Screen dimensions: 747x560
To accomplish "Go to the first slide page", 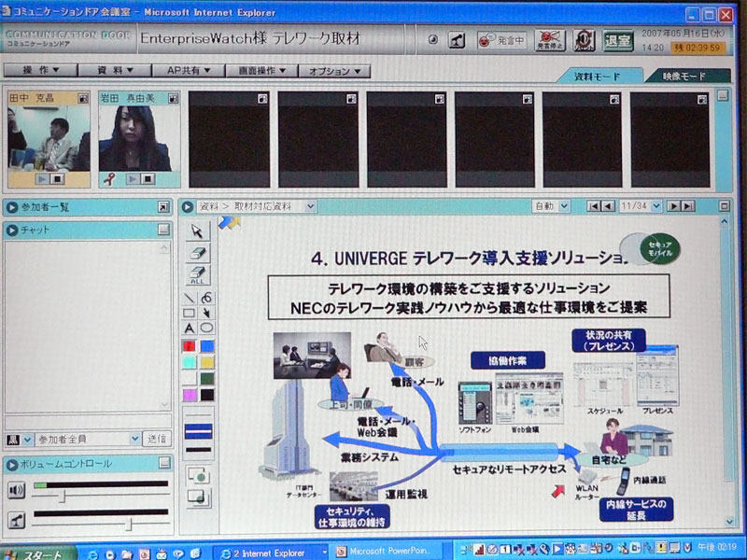I will tap(594, 206).
